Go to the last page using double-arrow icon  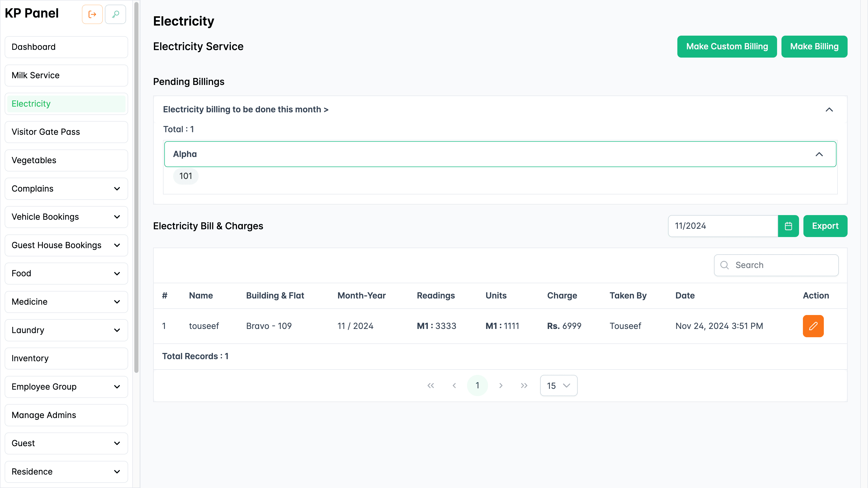coord(524,385)
